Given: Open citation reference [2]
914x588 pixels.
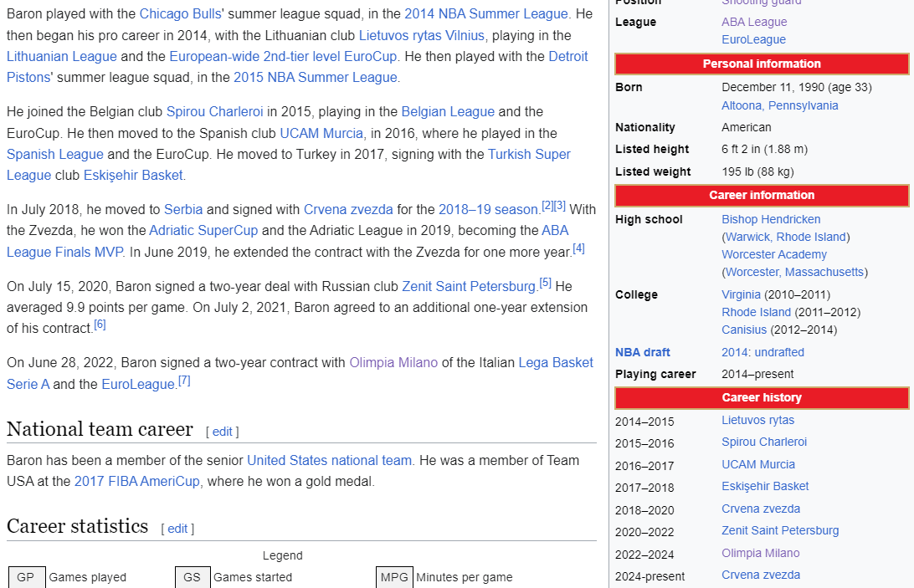Looking at the screenshot, I should [x=547, y=206].
